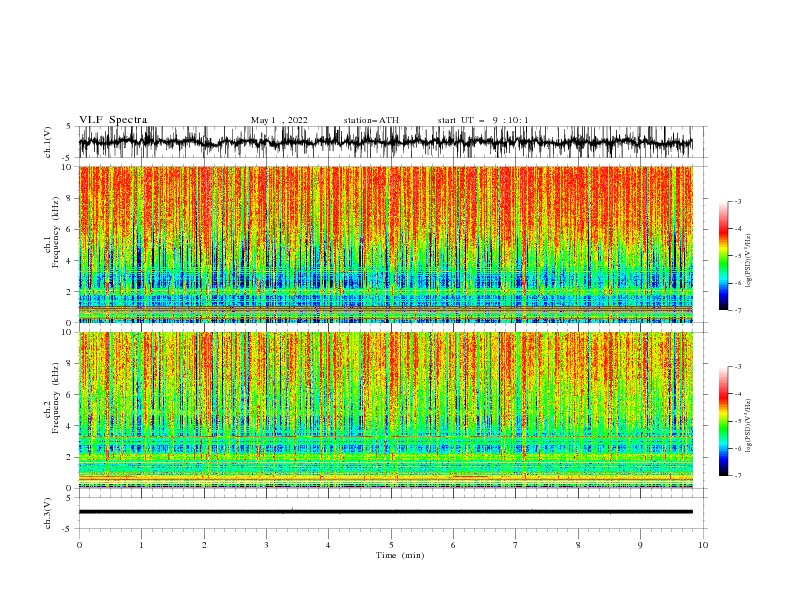
Task: Click the "5" tick label on Time axis
Action: coord(391,545)
